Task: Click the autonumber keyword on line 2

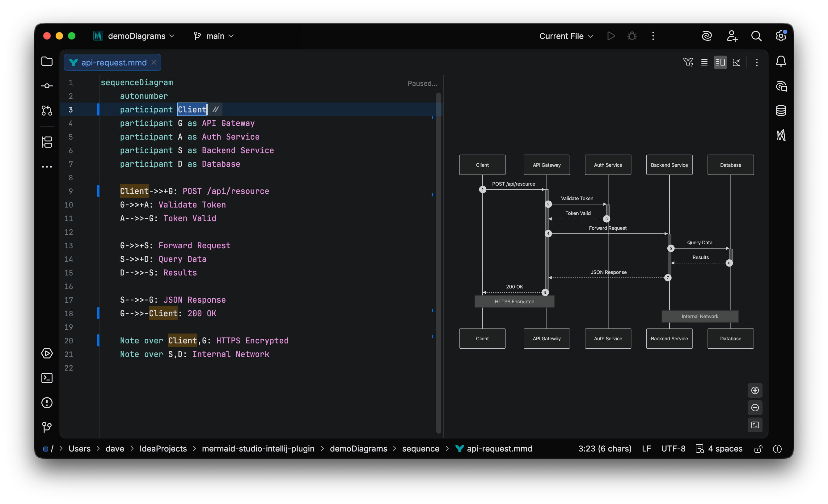Action: click(144, 96)
